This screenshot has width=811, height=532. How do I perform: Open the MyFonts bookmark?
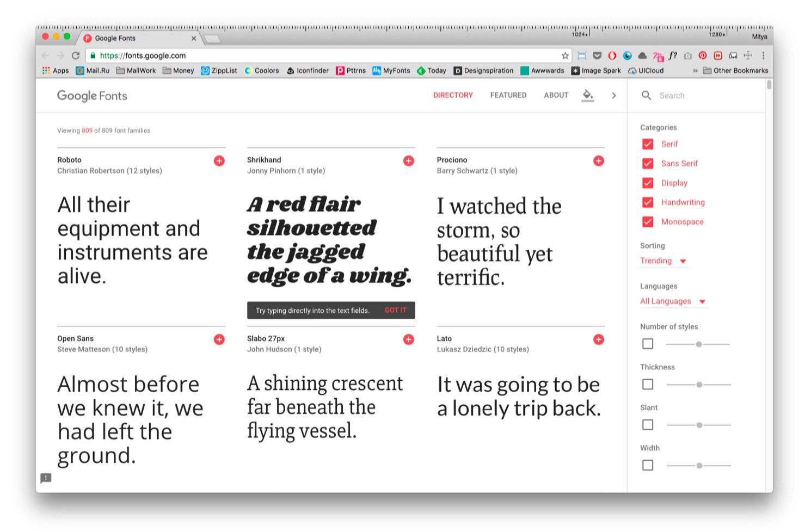coord(391,71)
